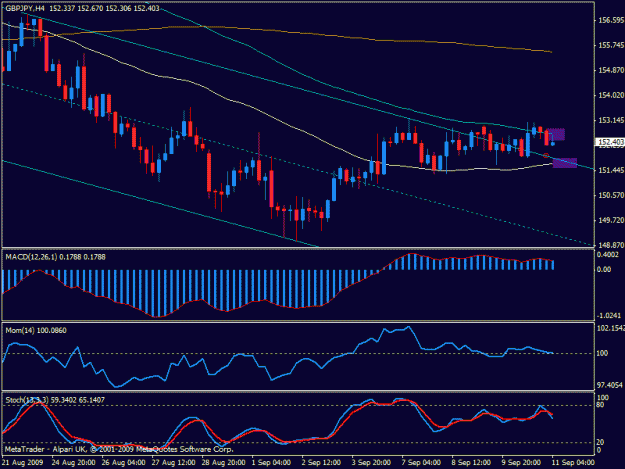Click the 153.145 price axis label
The height and width of the screenshot is (469, 625).
point(611,120)
